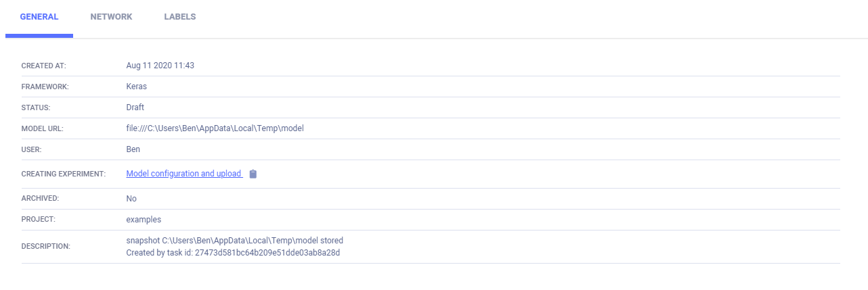868x290 pixels.
Task: Select the user name Ben
Action: coord(133,149)
